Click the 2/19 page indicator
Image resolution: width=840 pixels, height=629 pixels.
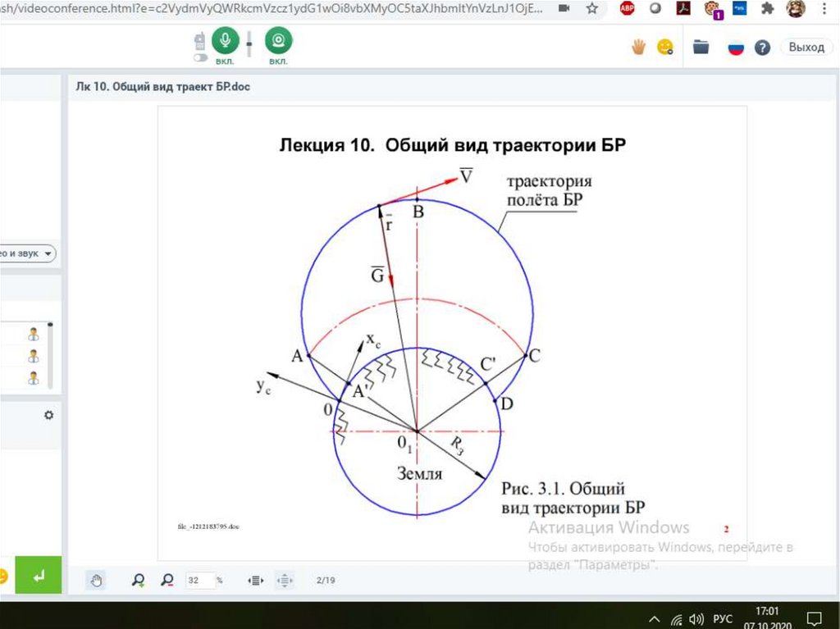(x=326, y=581)
